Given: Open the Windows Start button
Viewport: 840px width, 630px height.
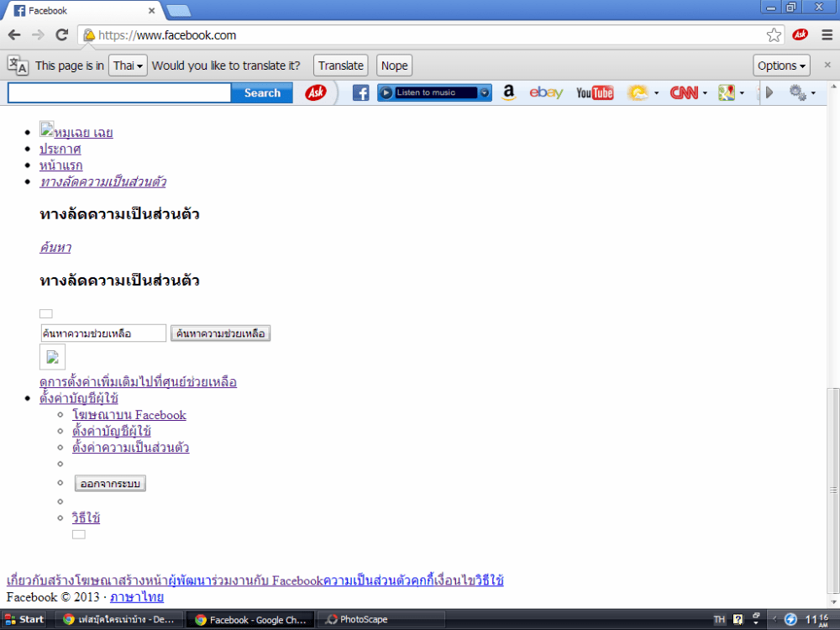Looking at the screenshot, I should click(24, 619).
